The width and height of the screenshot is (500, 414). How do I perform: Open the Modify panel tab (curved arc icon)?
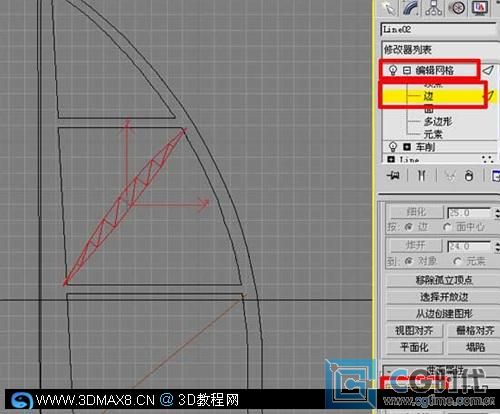(x=411, y=7)
